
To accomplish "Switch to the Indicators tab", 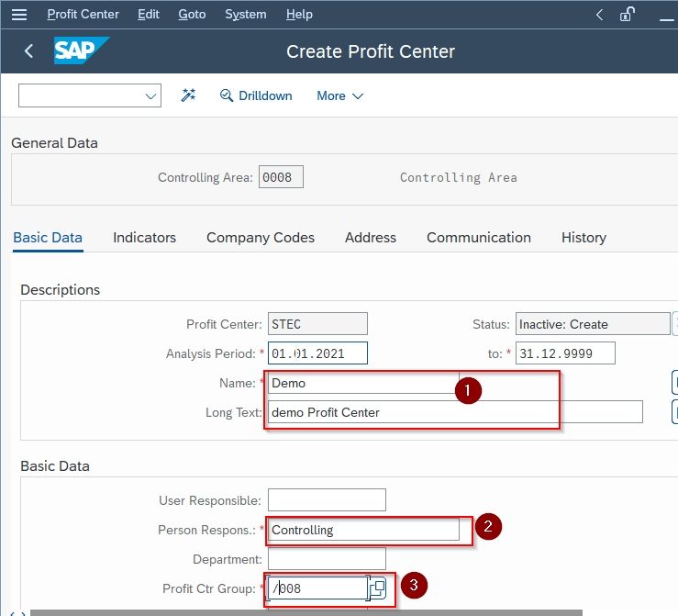I will pos(144,238).
